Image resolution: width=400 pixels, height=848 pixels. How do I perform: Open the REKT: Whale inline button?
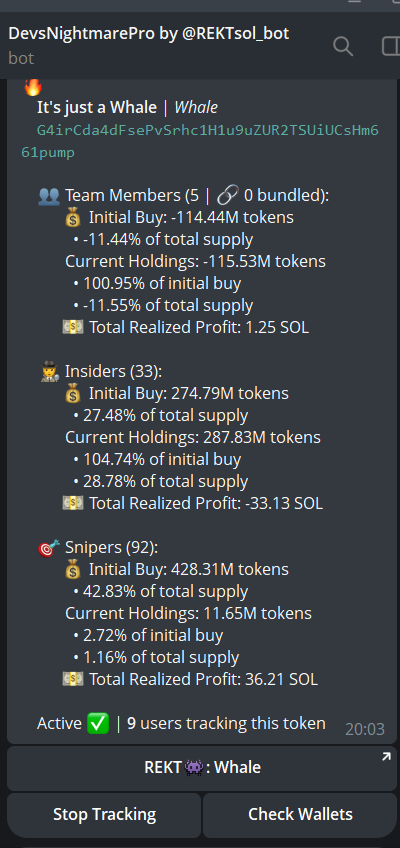tap(202, 768)
